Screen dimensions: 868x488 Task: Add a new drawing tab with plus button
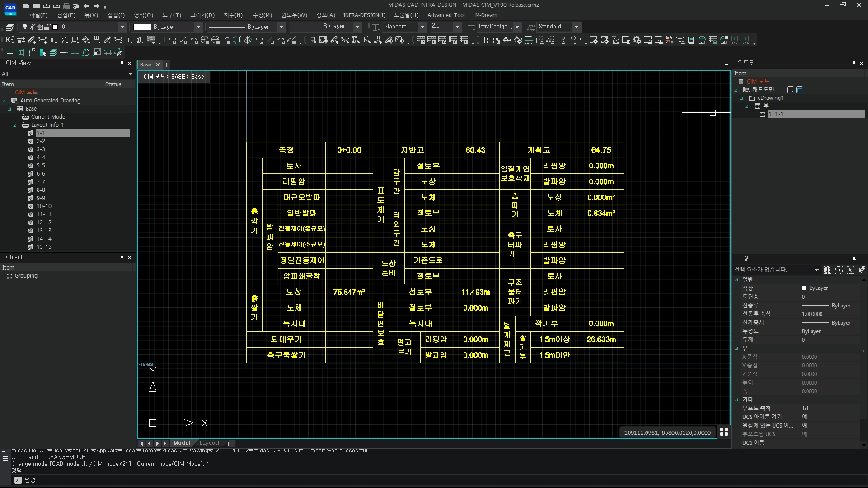click(167, 65)
